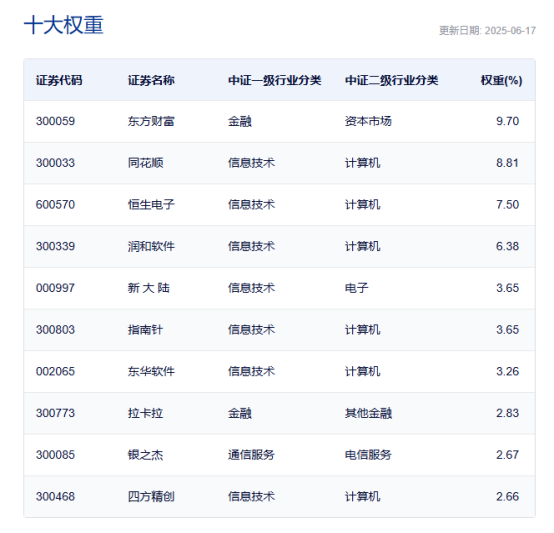Select the 证券代码 column header
This screenshot has height=533, width=554.
point(59,81)
